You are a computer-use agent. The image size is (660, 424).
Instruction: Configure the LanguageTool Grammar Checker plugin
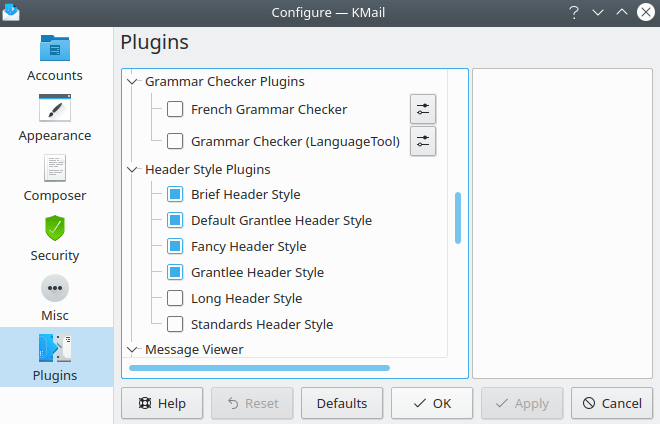424,141
